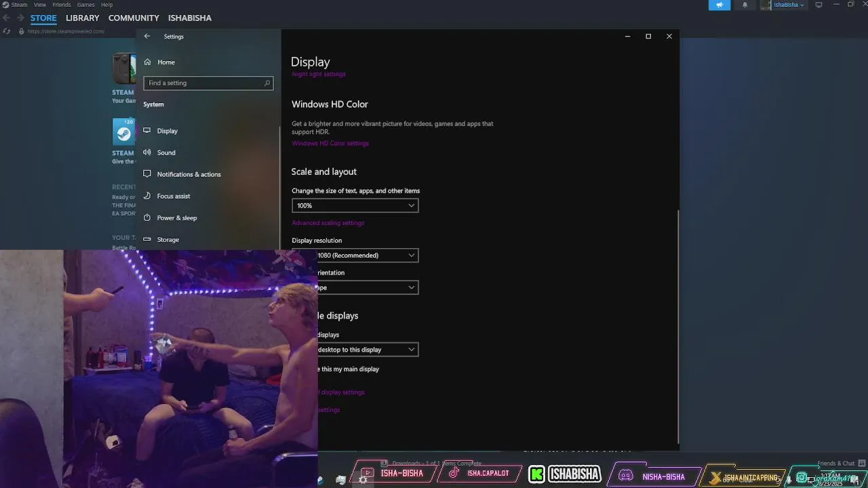Open Steam notifications bell
The height and width of the screenshot is (488, 868).
coord(745,5)
